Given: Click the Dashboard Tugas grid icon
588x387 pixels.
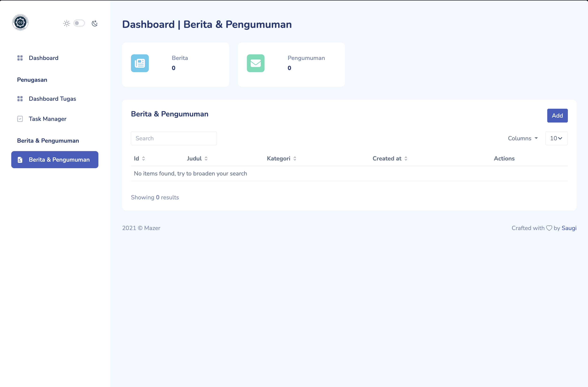Looking at the screenshot, I should click(x=20, y=99).
